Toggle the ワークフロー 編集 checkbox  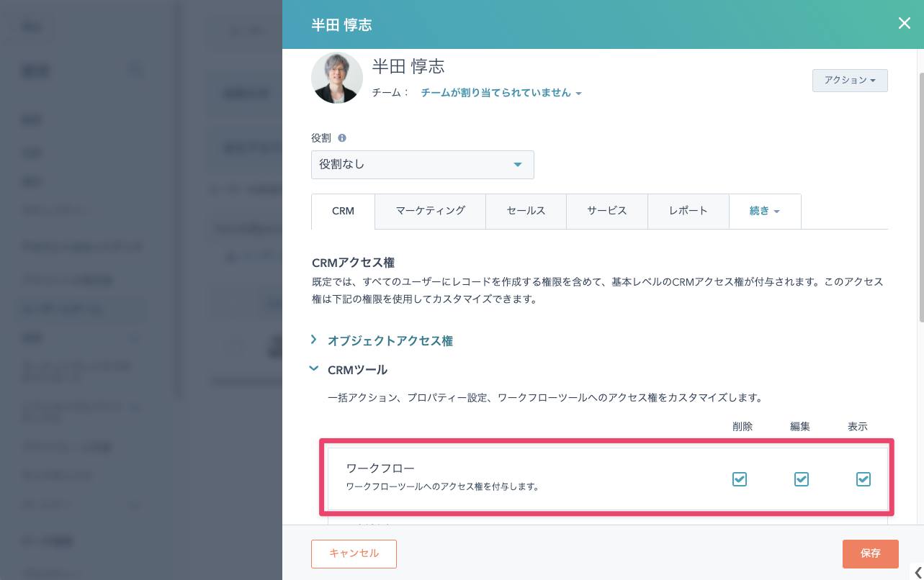click(x=802, y=479)
